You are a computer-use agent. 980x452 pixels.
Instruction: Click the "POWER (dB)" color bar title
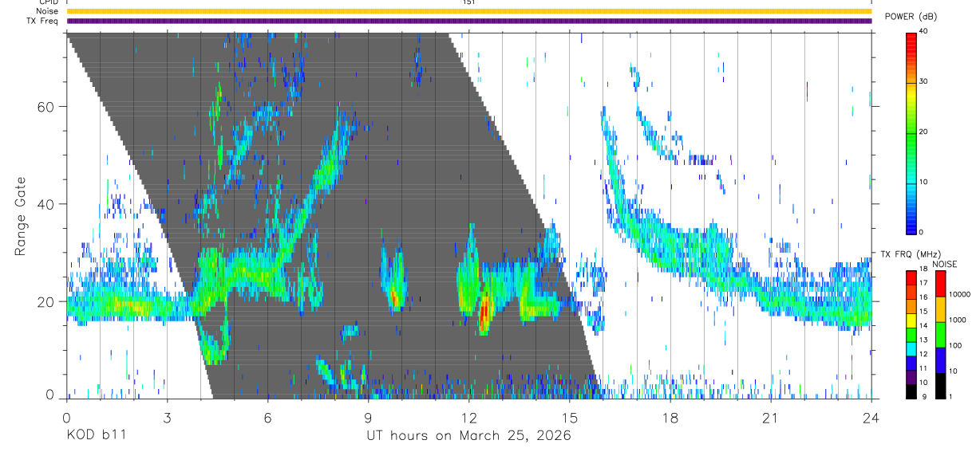[x=911, y=17]
